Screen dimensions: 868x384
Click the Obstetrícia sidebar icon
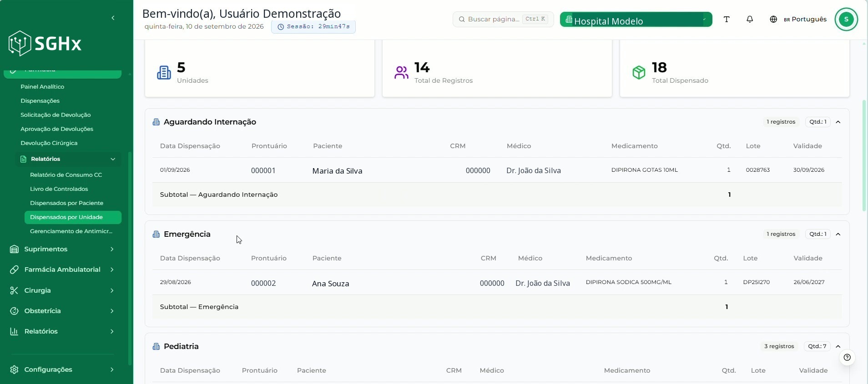coord(14,311)
